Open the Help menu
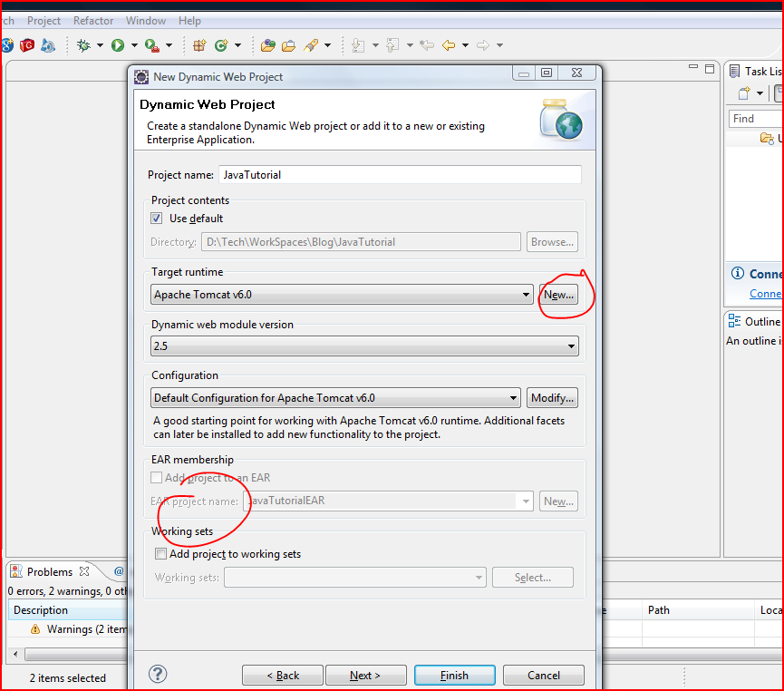Image resolution: width=784 pixels, height=691 pixels. [189, 21]
